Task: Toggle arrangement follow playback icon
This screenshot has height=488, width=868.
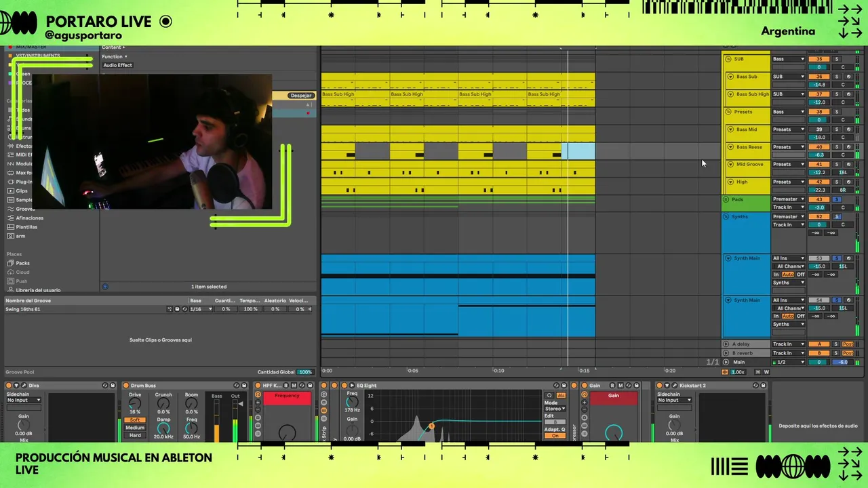Action: (724, 371)
